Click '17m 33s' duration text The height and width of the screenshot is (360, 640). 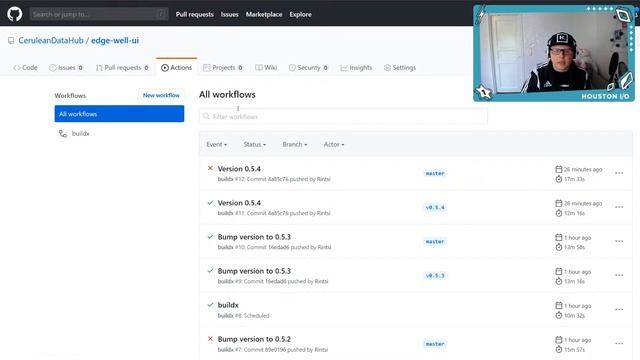[574, 179]
